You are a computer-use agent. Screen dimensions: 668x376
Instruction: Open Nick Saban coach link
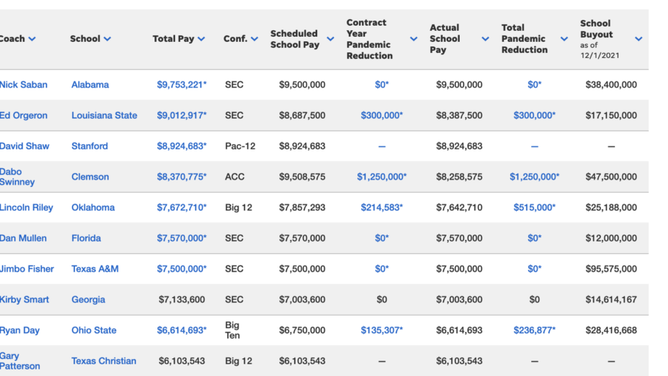[23, 85]
